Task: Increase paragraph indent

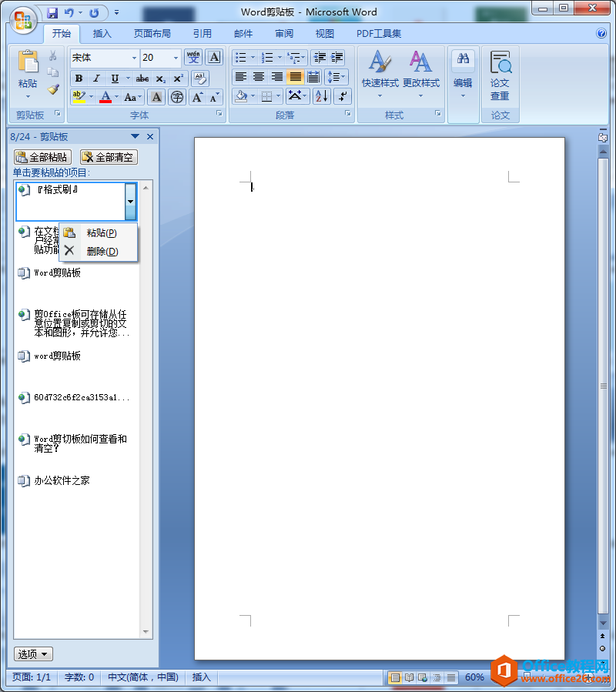Action: pyautogui.click(x=336, y=58)
